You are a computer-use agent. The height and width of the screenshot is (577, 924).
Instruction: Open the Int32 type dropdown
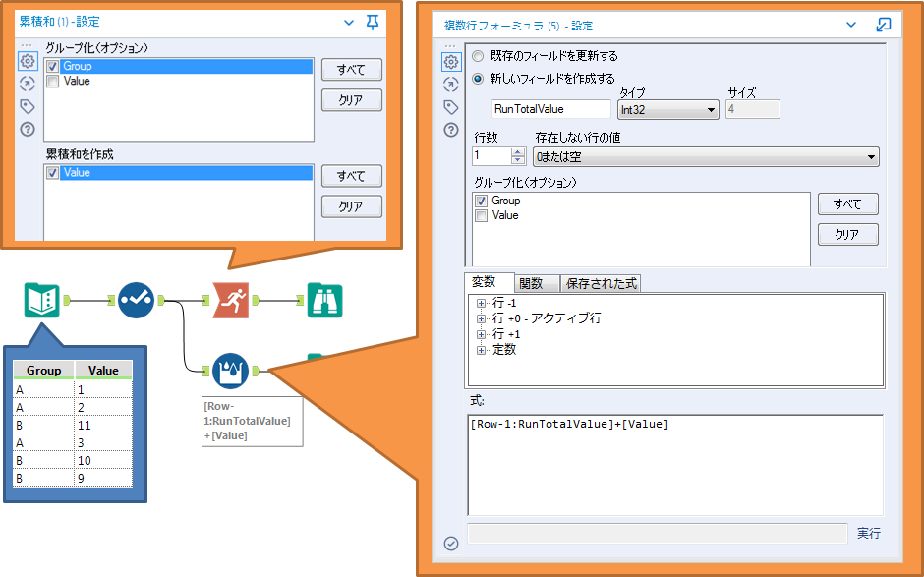tap(668, 110)
